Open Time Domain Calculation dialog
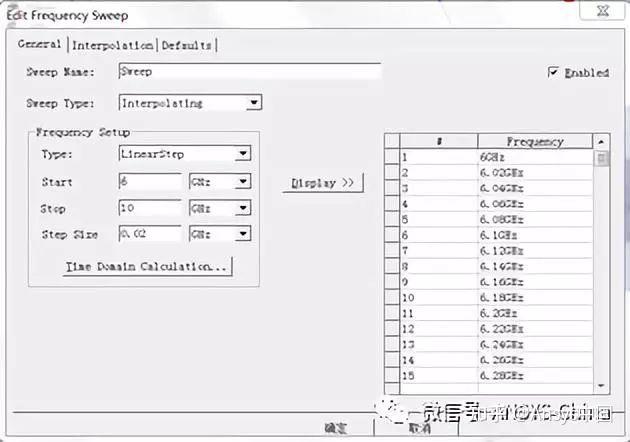Screen dimensions: 630x442 [x=147, y=266]
